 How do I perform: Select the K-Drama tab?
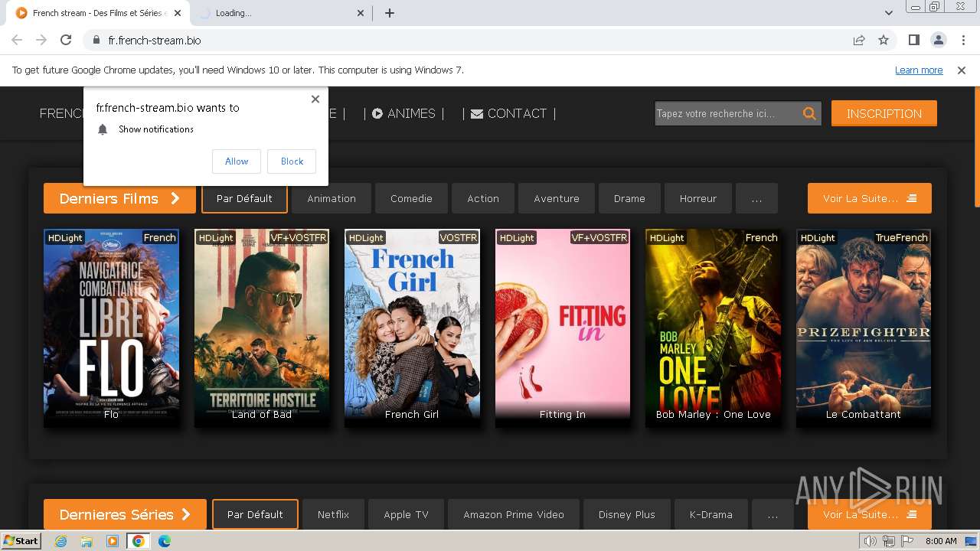pyautogui.click(x=711, y=514)
